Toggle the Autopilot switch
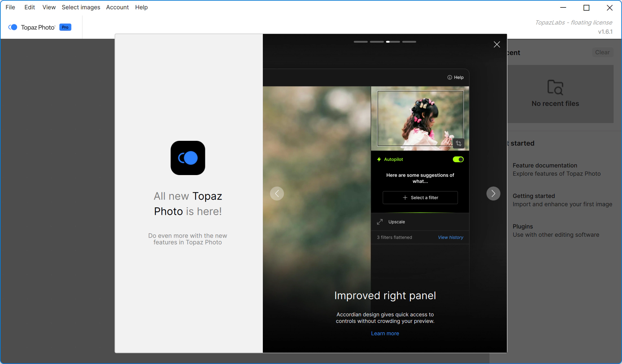 (458, 159)
